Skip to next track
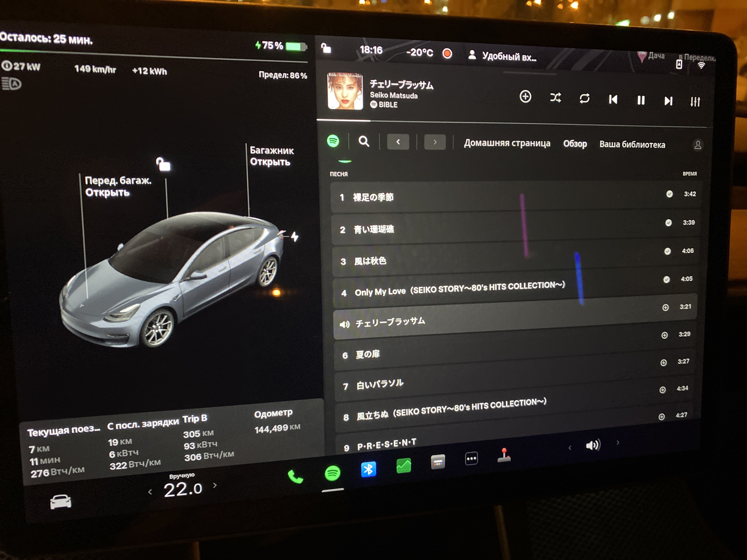Screen dimensions: 747x560 pyautogui.click(x=668, y=101)
